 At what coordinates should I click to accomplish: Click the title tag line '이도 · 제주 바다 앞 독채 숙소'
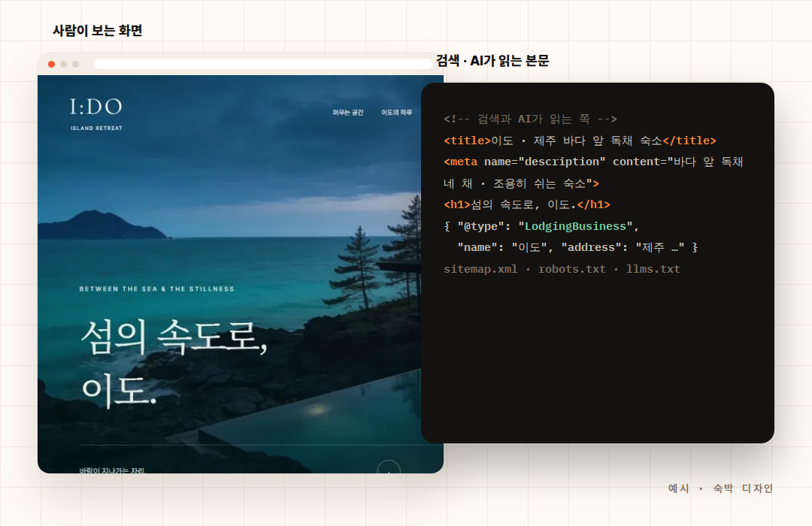click(580, 141)
